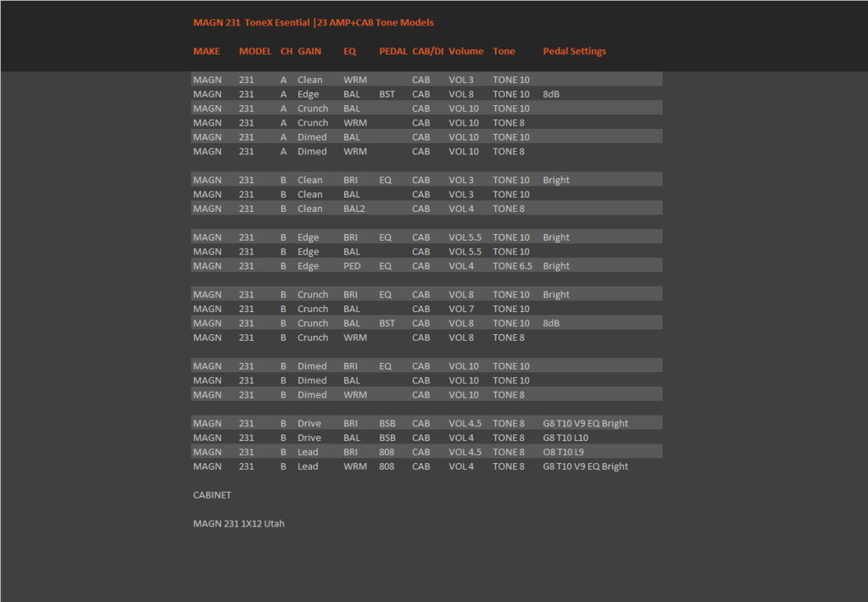Screen dimensions: 868x602
Task: Click the MODEL column header
Action: pos(255,51)
